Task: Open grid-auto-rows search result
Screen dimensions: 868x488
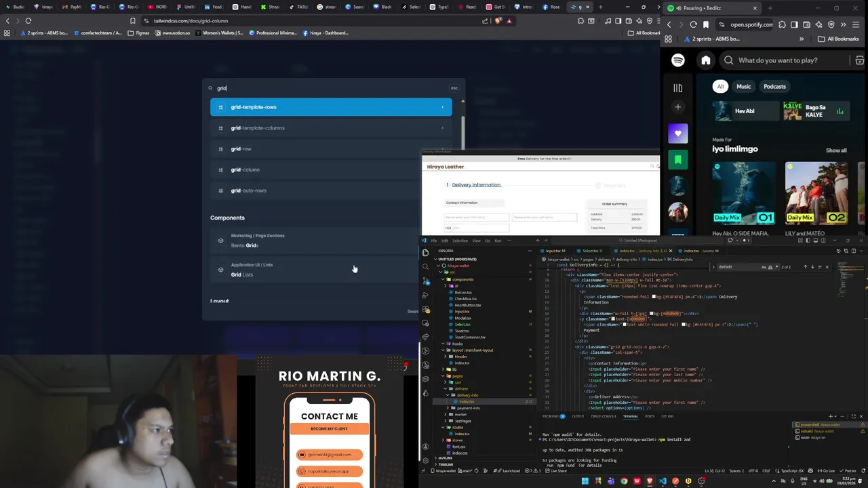Action: (331, 190)
